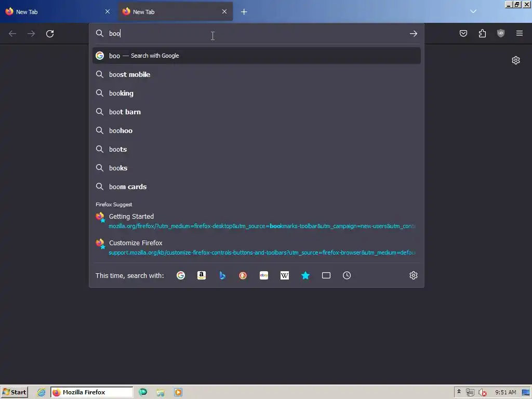This screenshot has width=532, height=399.
Task: Choose the 'boom cards' suggestion
Action: coord(257,187)
